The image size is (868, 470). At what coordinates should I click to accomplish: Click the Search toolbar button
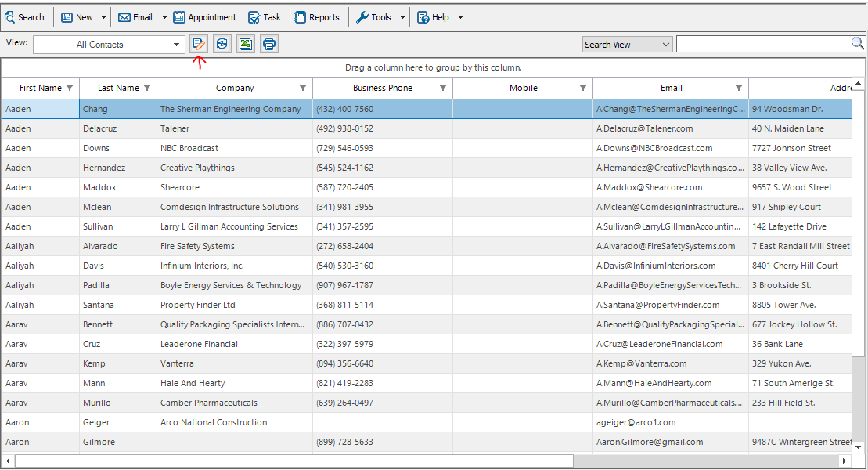coord(24,17)
